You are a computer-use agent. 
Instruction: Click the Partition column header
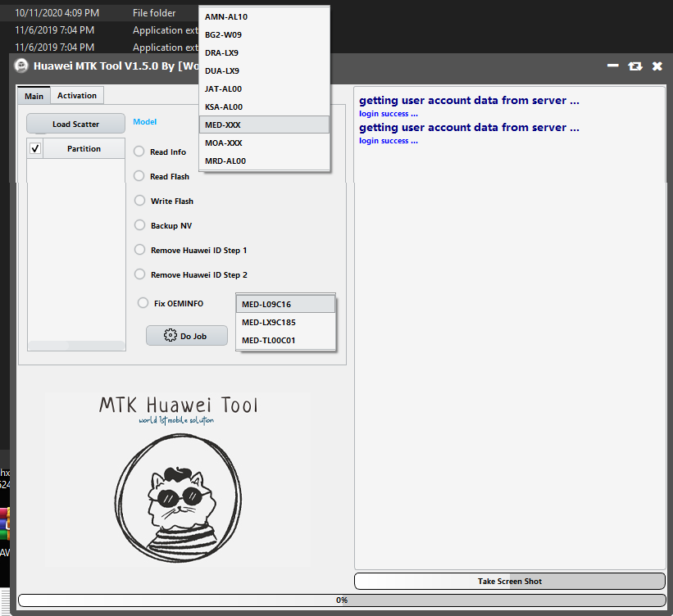click(84, 148)
